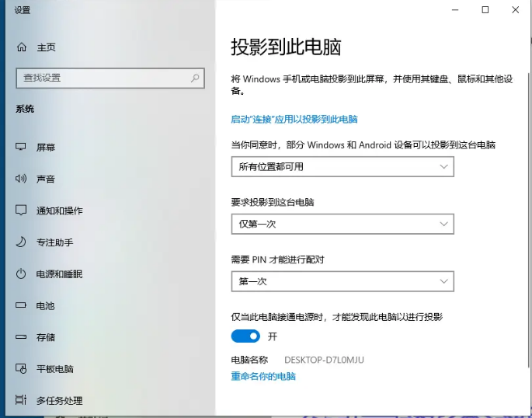532x418 pixels.
Task: Close the Settings window
Action: pos(516,10)
